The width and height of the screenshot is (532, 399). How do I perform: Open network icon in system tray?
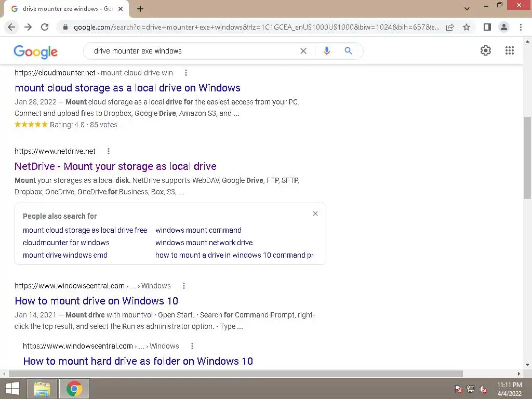click(x=471, y=389)
